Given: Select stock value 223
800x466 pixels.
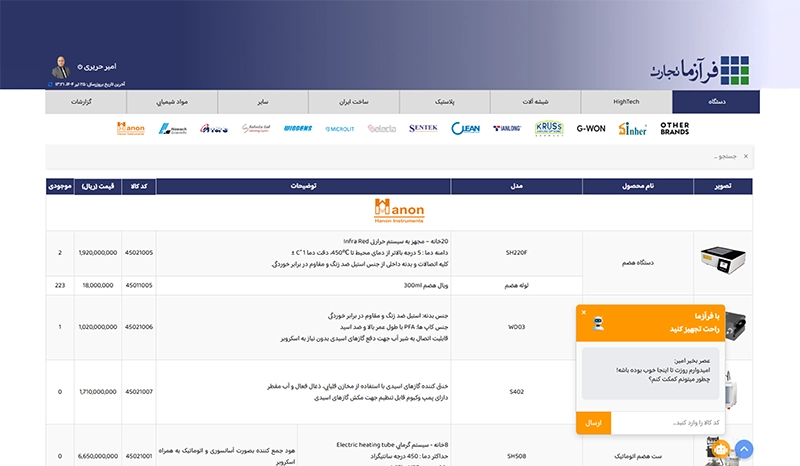Looking at the screenshot, I should [60, 285].
